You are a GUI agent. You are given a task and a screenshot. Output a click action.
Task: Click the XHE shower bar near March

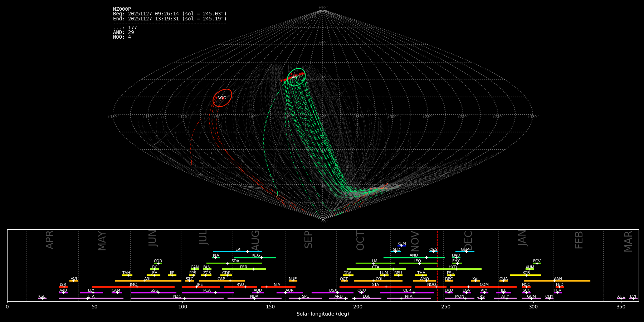click(621, 298)
